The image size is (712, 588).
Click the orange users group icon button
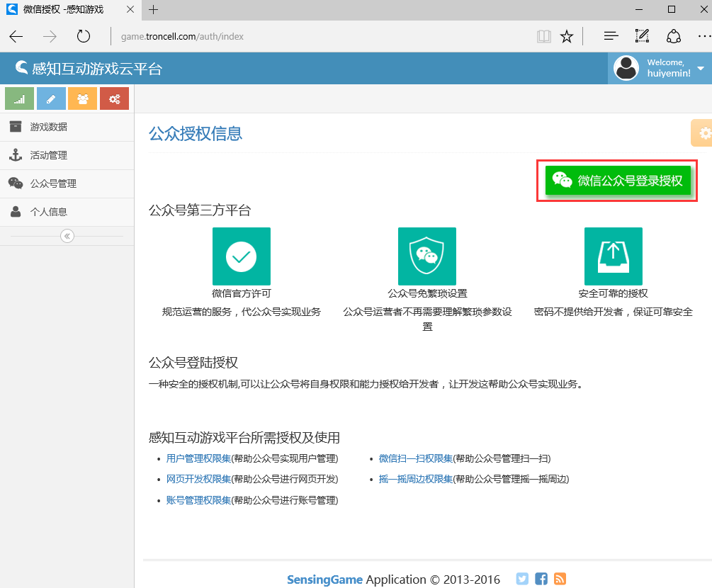tap(83, 98)
